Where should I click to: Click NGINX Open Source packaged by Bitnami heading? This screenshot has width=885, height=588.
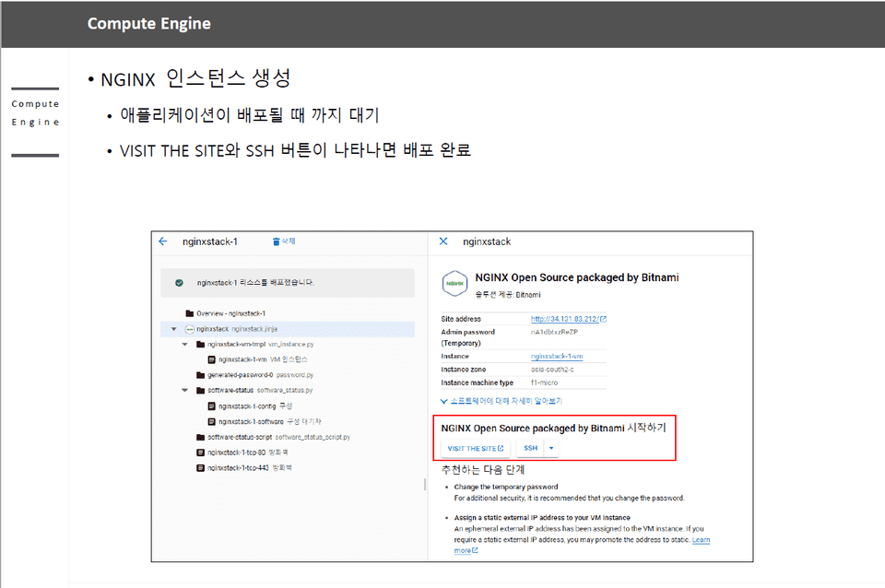click(x=577, y=277)
